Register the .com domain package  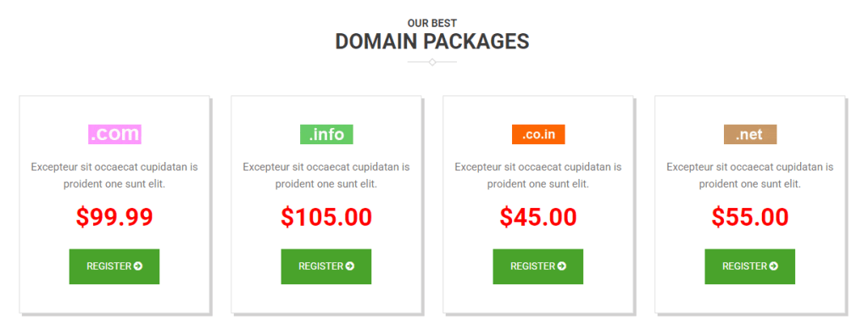click(114, 266)
